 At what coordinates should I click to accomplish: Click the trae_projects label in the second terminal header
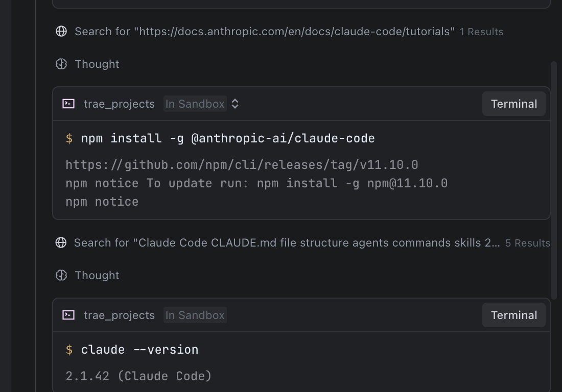point(118,315)
